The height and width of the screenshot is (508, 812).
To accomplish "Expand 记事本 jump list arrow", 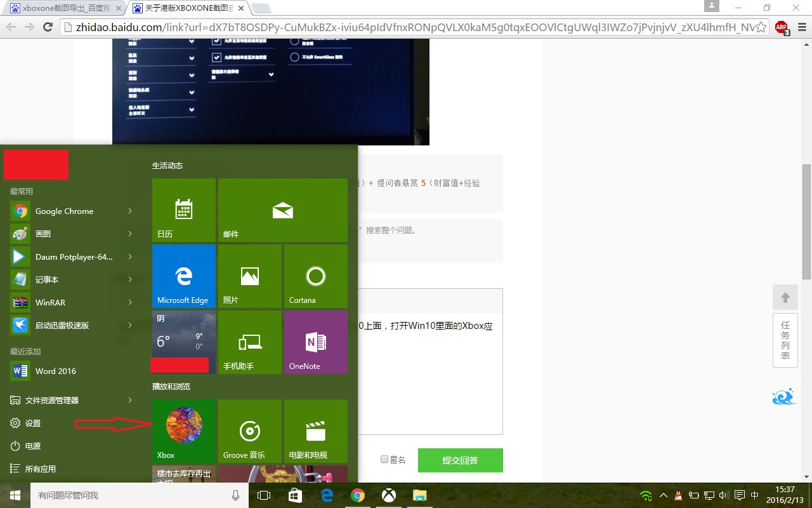I will [x=130, y=279].
